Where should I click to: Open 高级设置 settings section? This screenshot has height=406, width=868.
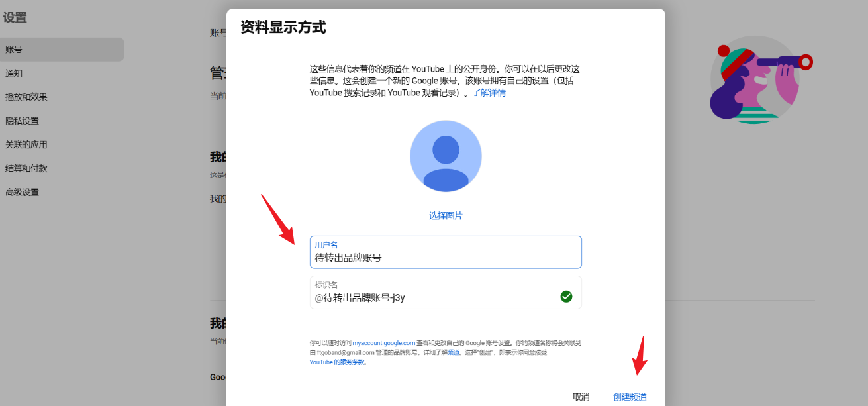coord(30,191)
